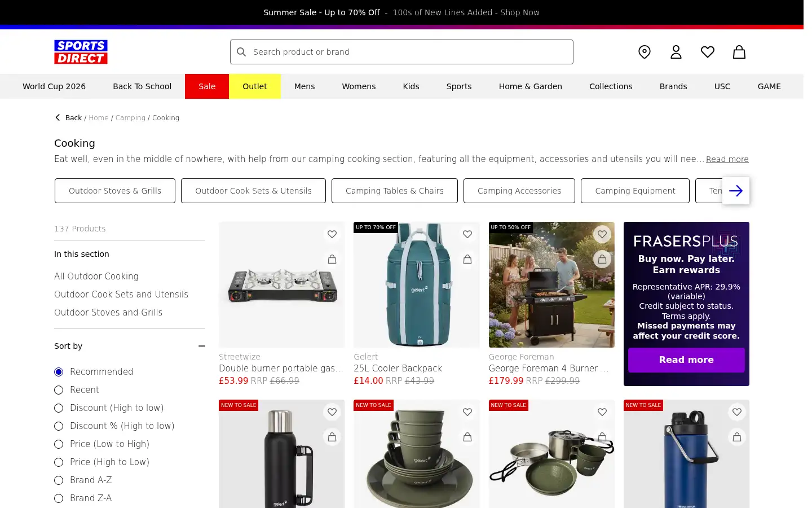The image size is (812, 508).
Task: Open the Mens menu
Action: [304, 86]
